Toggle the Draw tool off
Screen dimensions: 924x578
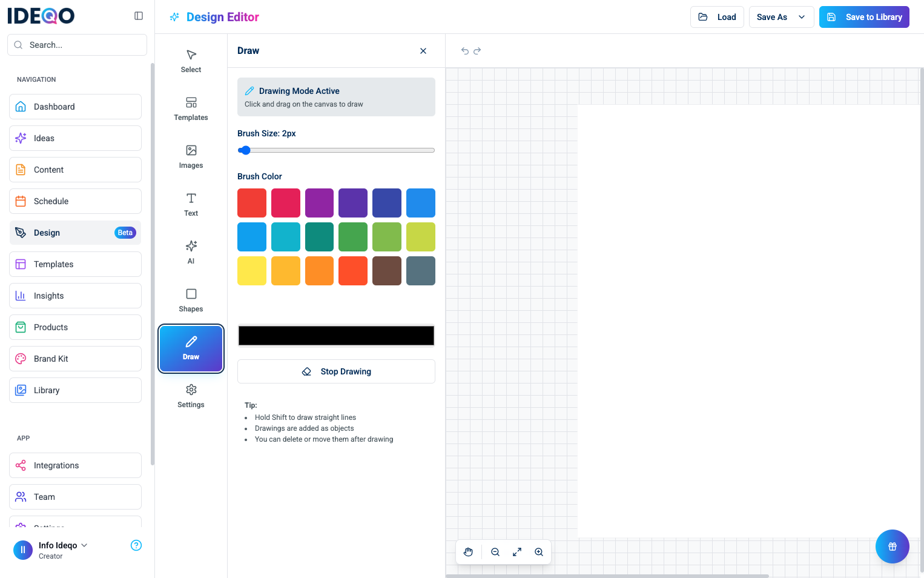click(191, 348)
